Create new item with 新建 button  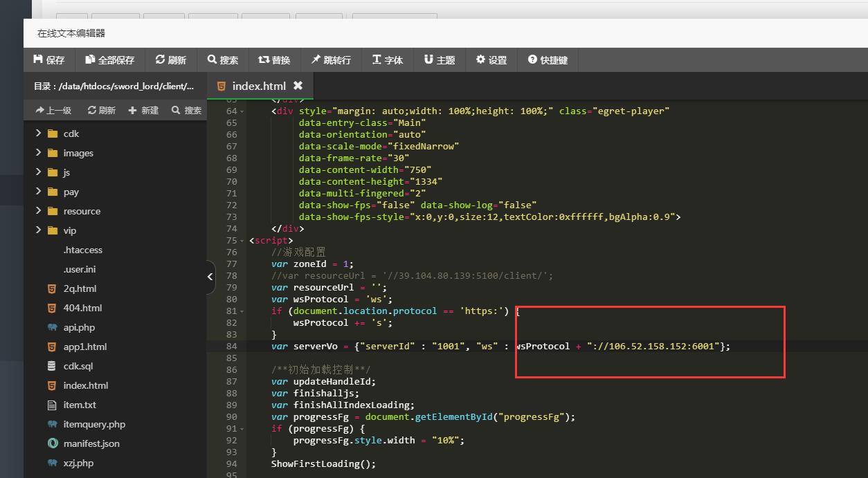(143, 111)
